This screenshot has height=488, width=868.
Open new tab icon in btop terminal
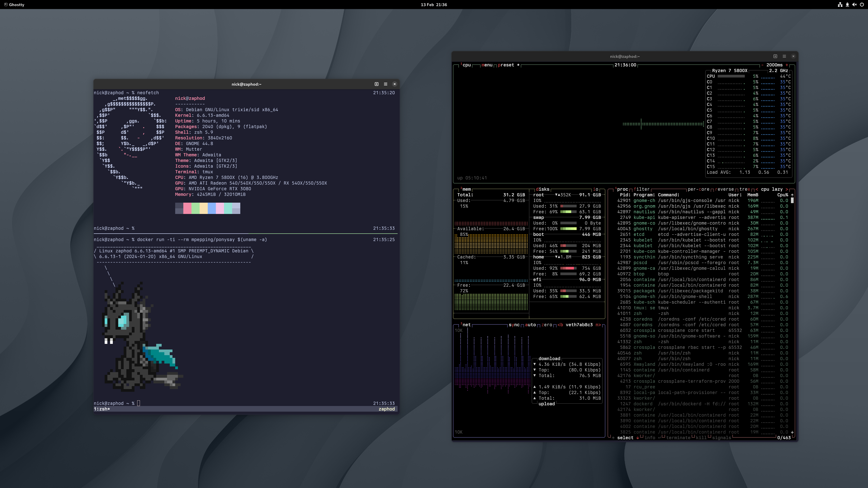point(775,56)
